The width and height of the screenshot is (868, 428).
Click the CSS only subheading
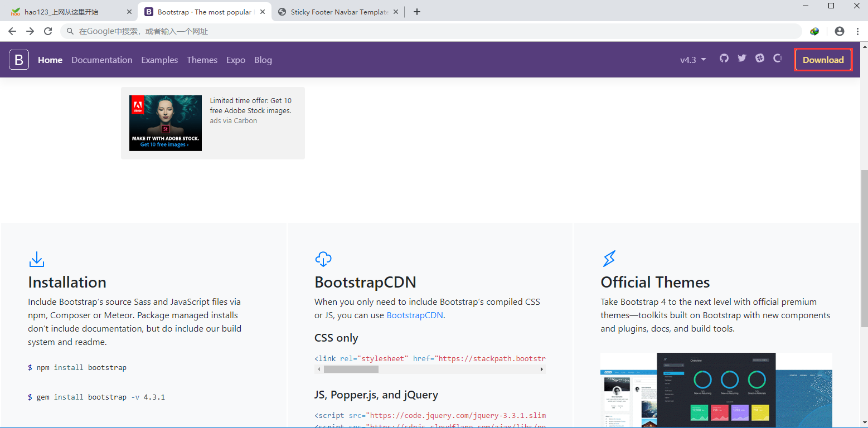[336, 338]
